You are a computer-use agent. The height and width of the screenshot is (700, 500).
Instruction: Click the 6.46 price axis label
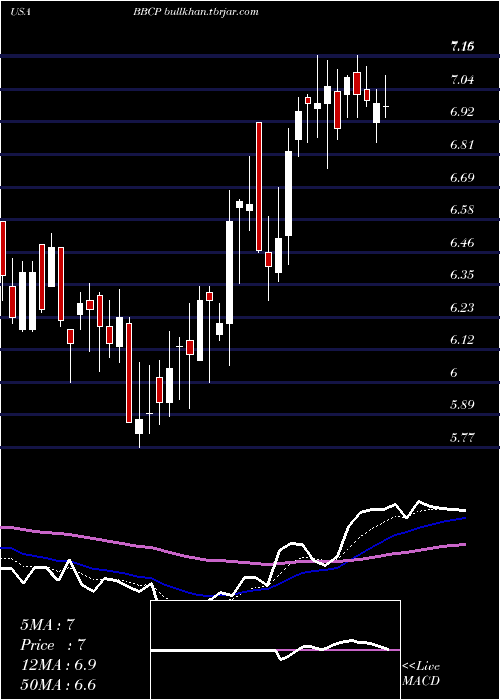[x=462, y=243]
